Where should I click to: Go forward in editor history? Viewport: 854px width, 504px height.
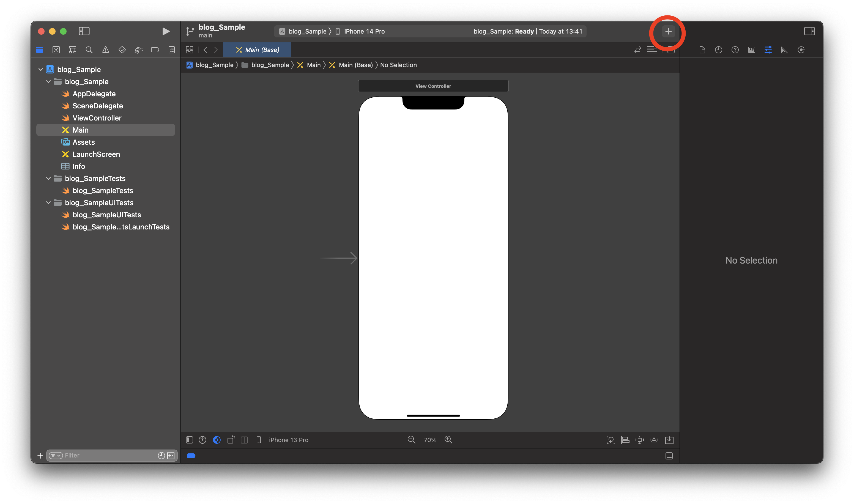[x=216, y=50]
